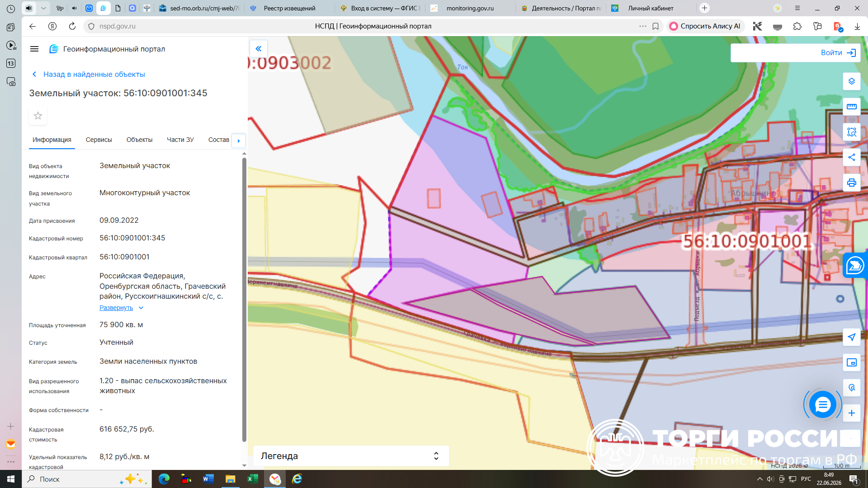
Task: Activate the area selection search tool
Action: [x=852, y=132]
